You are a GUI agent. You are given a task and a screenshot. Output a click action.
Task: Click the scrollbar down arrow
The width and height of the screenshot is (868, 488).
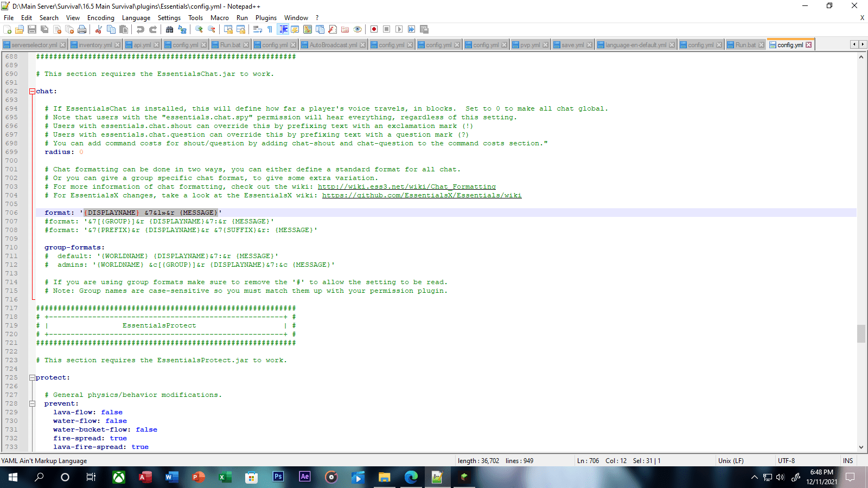click(x=861, y=447)
